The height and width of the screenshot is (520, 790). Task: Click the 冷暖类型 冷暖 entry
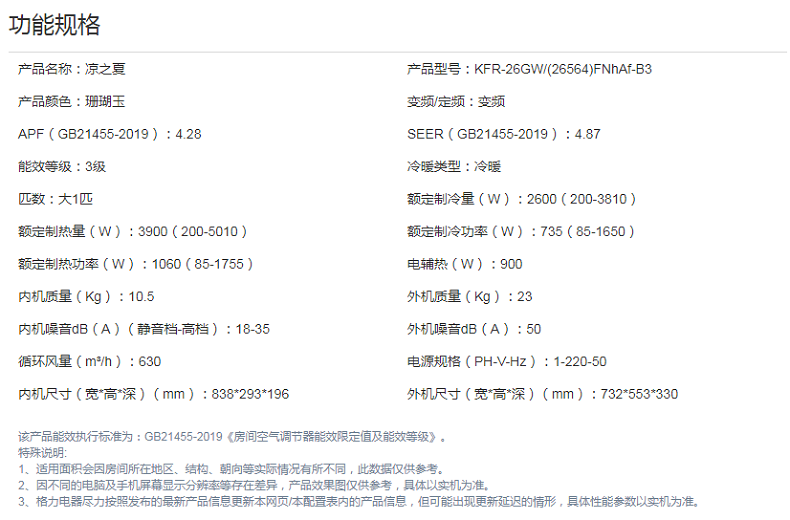pos(454,166)
